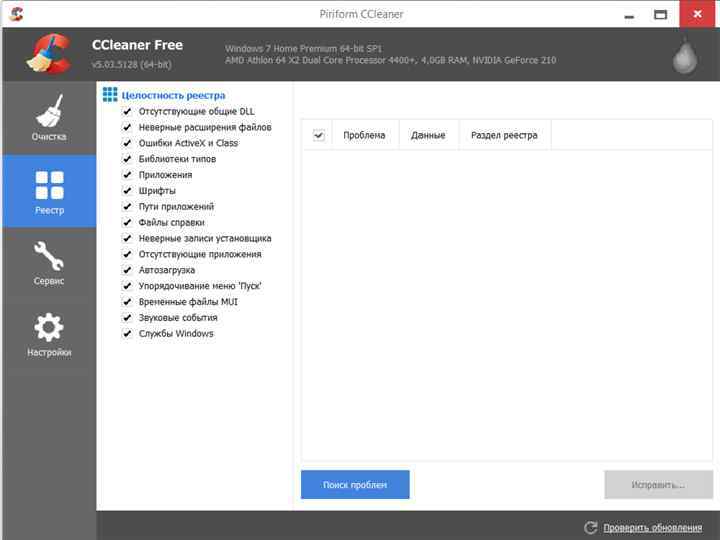720x540 pixels.
Task: Click the CCleaner Free title text
Action: coord(137,45)
